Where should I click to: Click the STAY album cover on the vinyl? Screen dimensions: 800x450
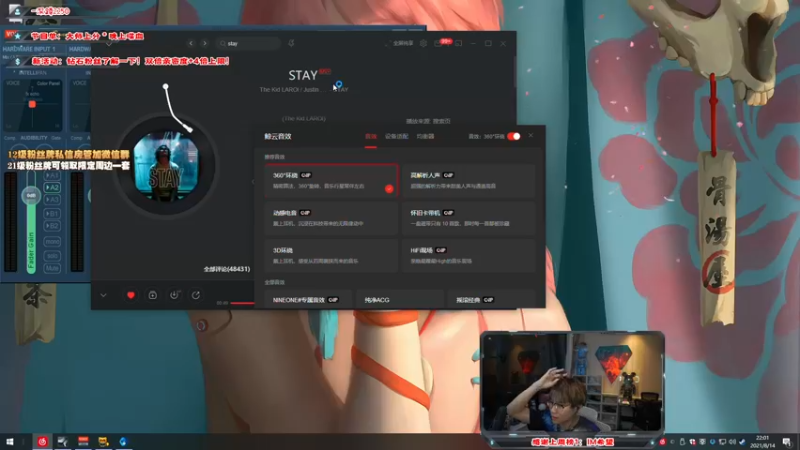166,166
